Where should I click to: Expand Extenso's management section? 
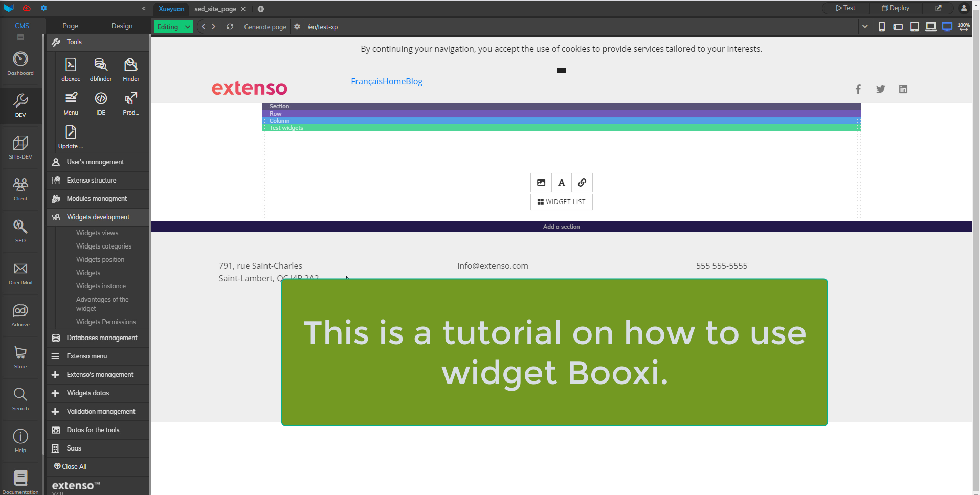point(98,375)
